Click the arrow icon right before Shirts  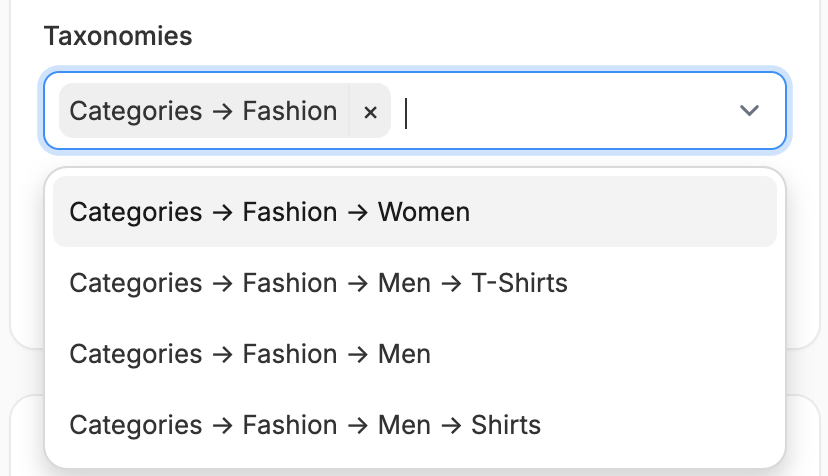[451, 425]
